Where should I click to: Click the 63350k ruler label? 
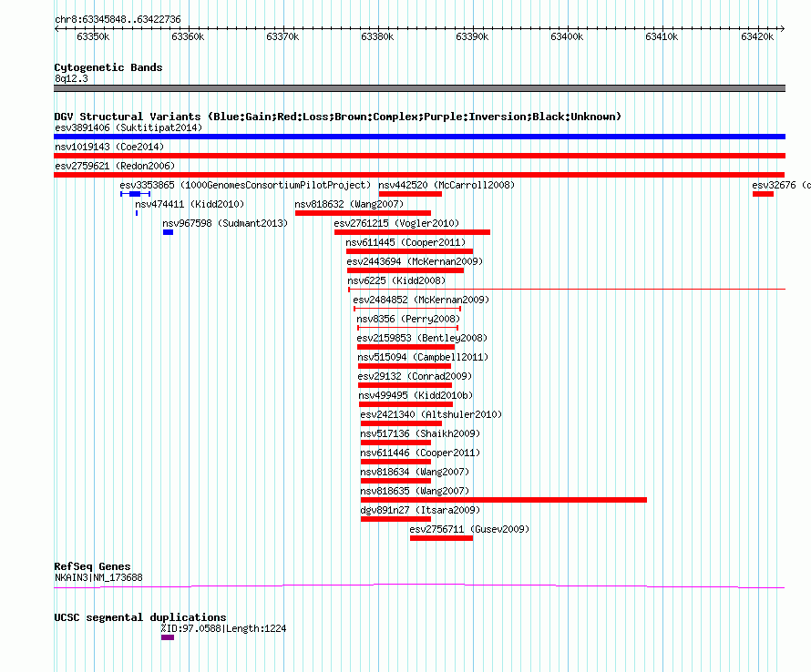click(93, 36)
